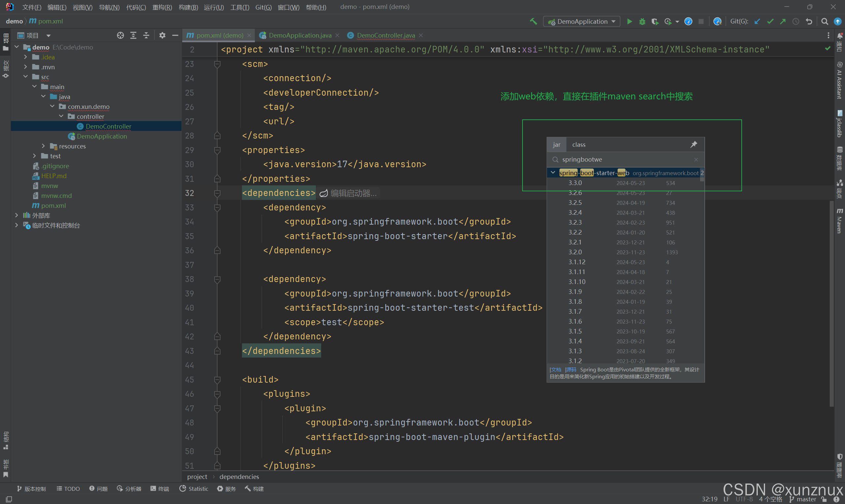845x504 pixels.
Task: Fold the plugin tag at line 47
Action: pos(218,408)
